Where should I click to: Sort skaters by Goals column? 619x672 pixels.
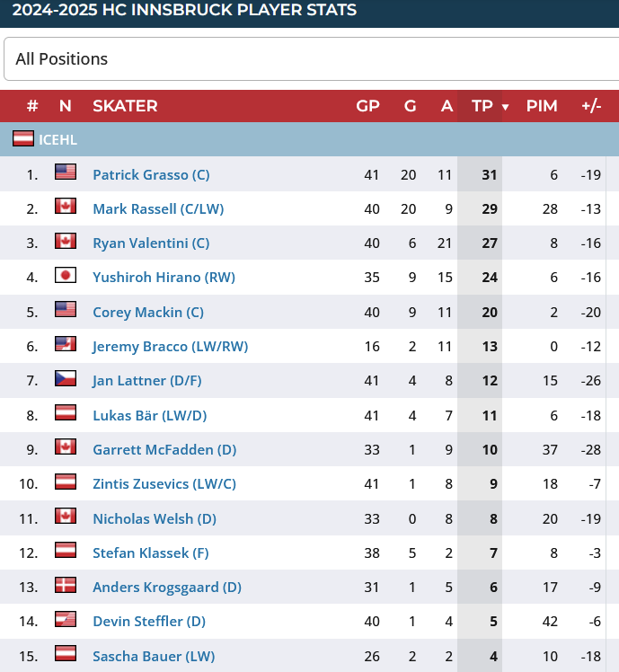[x=411, y=106]
